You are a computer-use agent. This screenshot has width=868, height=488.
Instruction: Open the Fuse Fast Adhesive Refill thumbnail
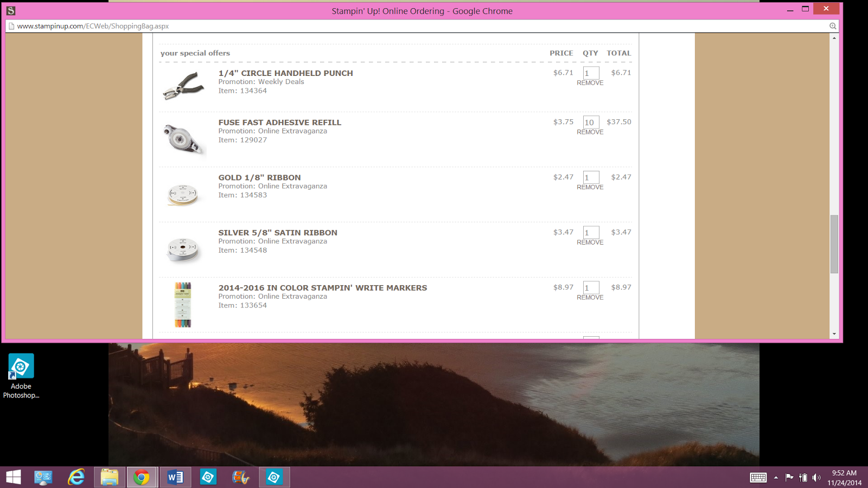tap(183, 139)
